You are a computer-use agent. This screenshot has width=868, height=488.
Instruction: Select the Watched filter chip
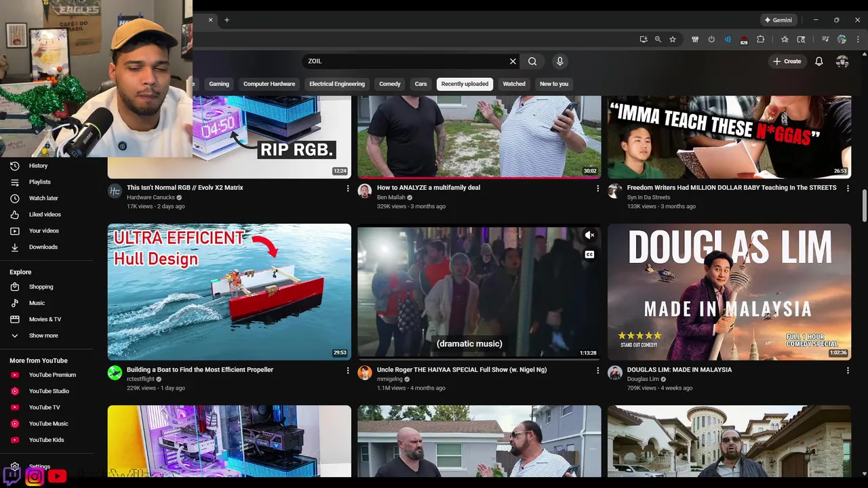click(514, 84)
